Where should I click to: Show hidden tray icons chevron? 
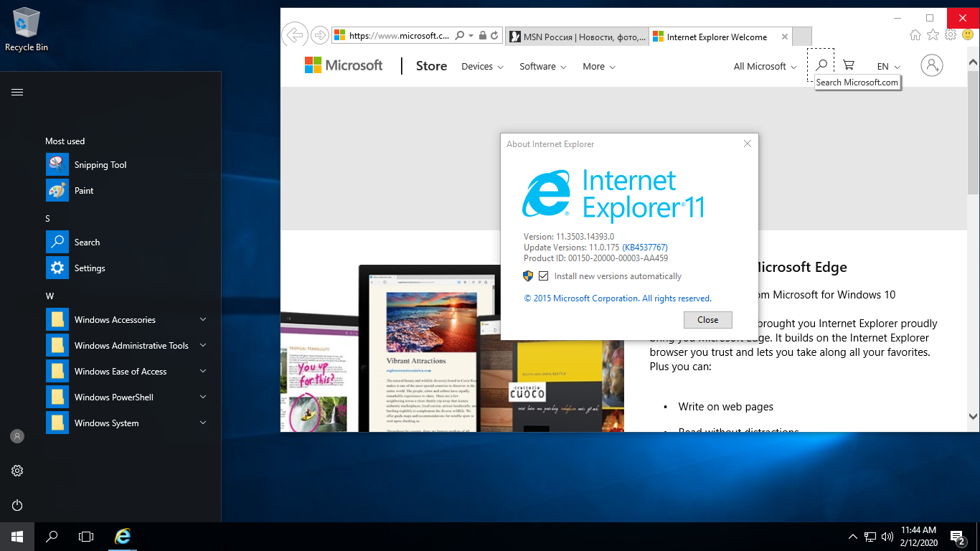click(853, 537)
